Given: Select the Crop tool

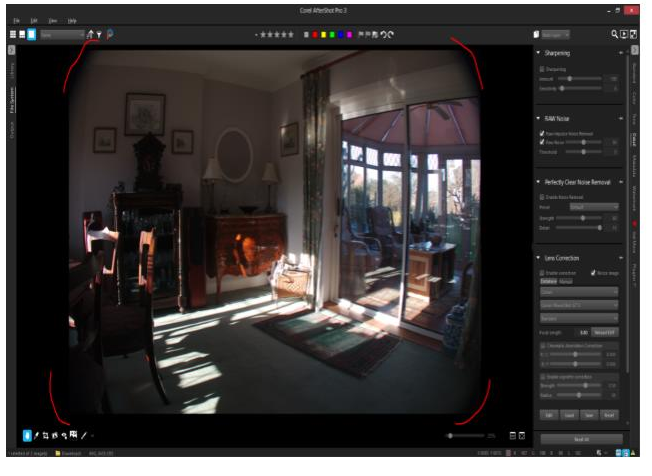Looking at the screenshot, I should [45, 436].
